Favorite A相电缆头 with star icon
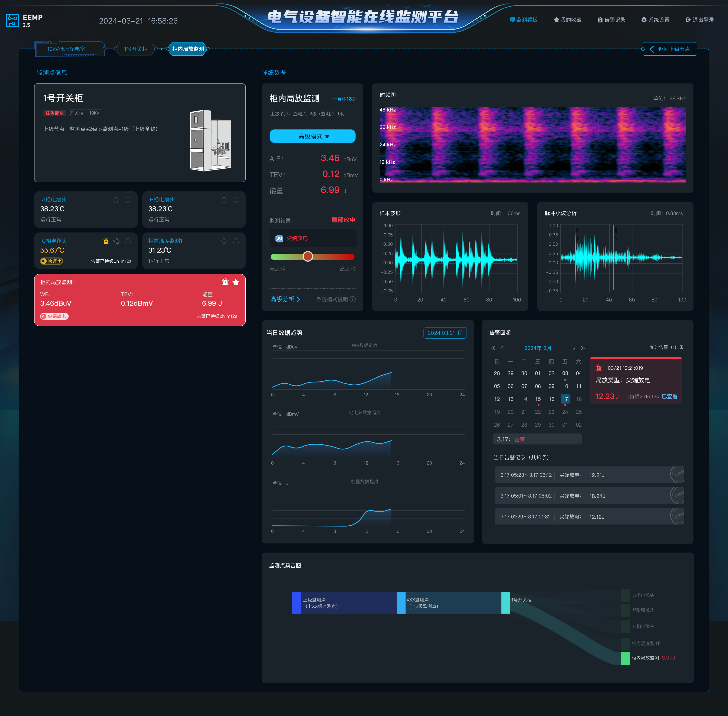This screenshot has height=716, width=728. click(x=116, y=200)
